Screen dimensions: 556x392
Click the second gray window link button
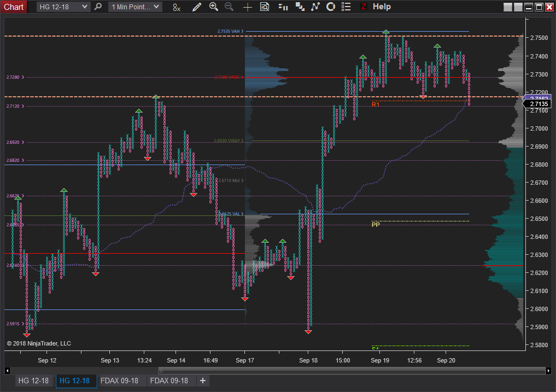(x=518, y=7)
